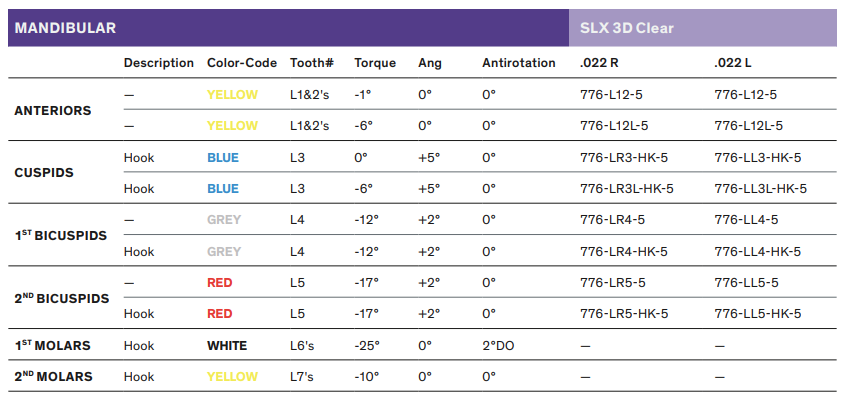The image size is (845, 398).
Task: Select part 776-L12L-5 in .022 R column
Action: pyautogui.click(x=614, y=126)
